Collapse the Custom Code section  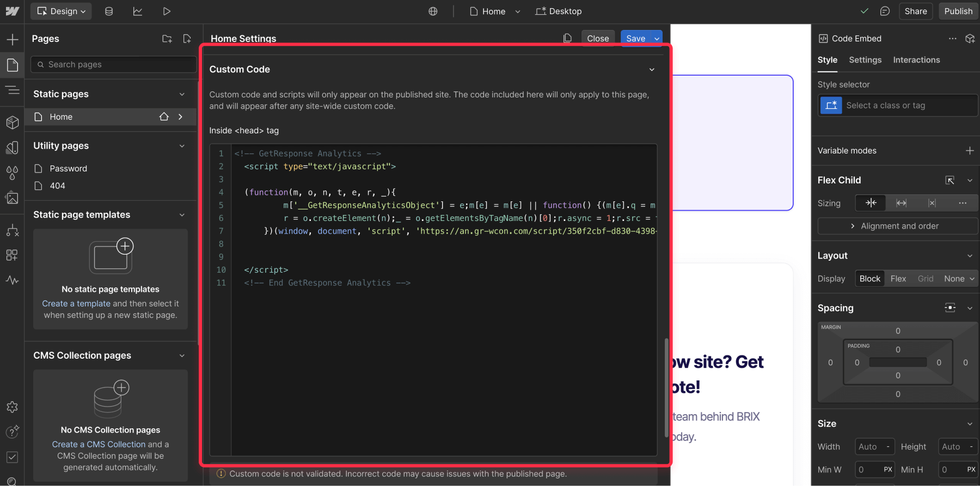point(652,70)
